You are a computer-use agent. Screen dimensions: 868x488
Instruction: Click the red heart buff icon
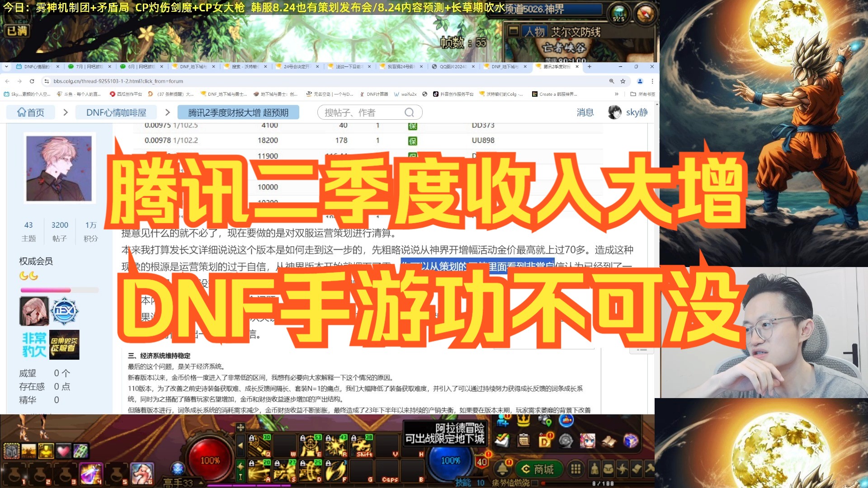[x=63, y=450]
